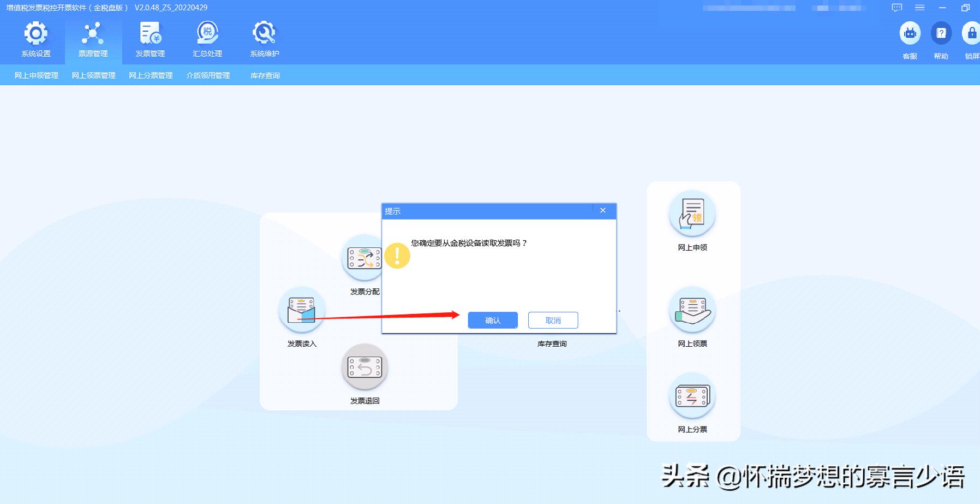This screenshot has height=504, width=980.
Task: Cancel the prompt with the 取消 button
Action: pyautogui.click(x=553, y=320)
